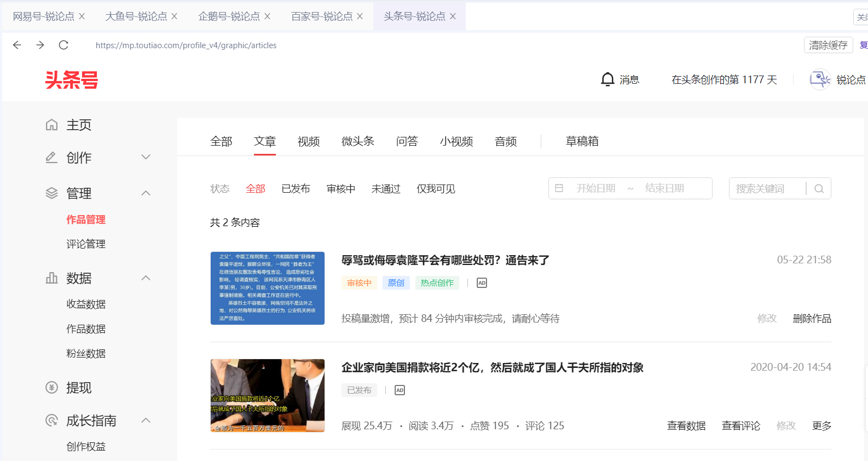Select the 音频 content tab

pyautogui.click(x=506, y=141)
